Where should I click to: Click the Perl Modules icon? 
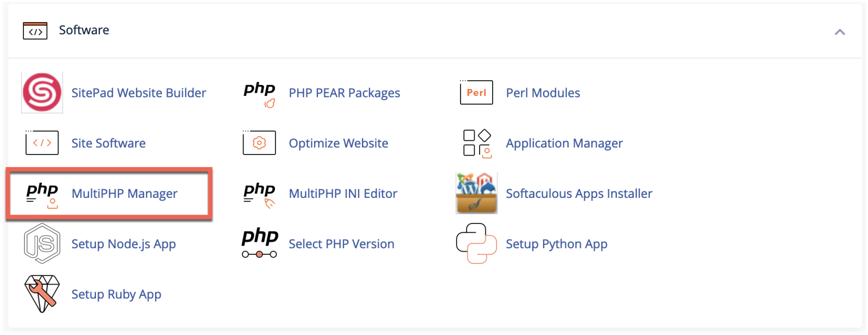click(476, 93)
